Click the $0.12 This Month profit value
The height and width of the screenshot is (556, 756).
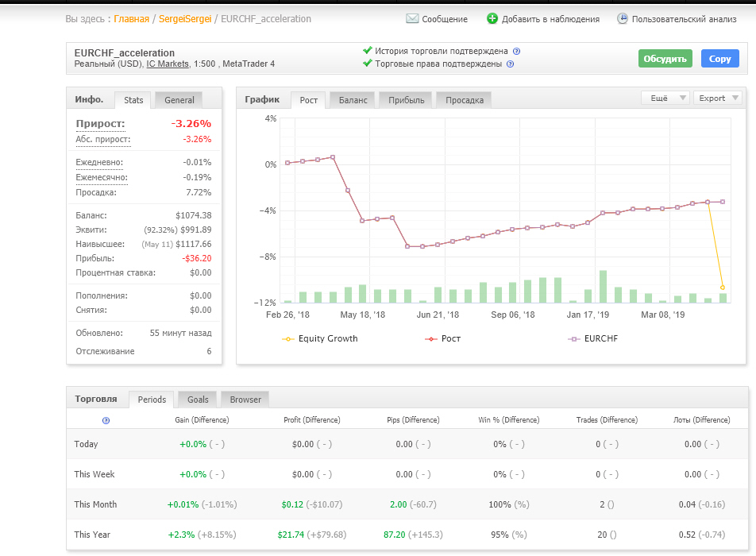click(292, 504)
